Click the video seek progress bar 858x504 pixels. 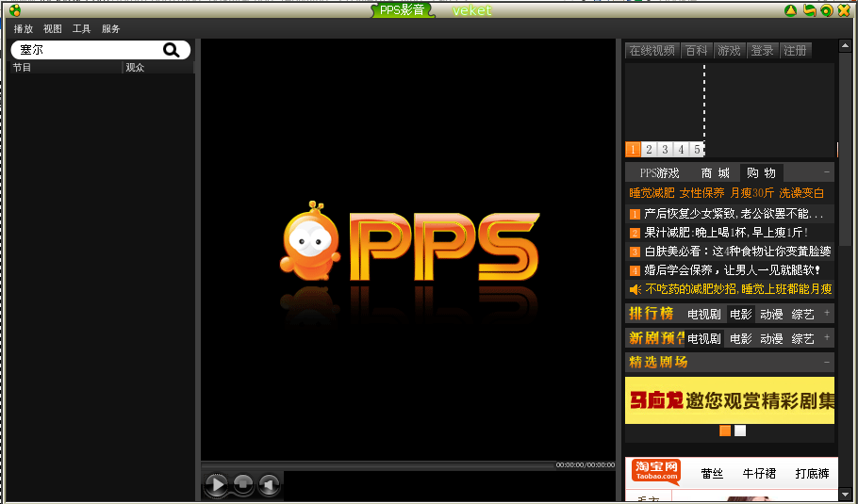(377, 465)
